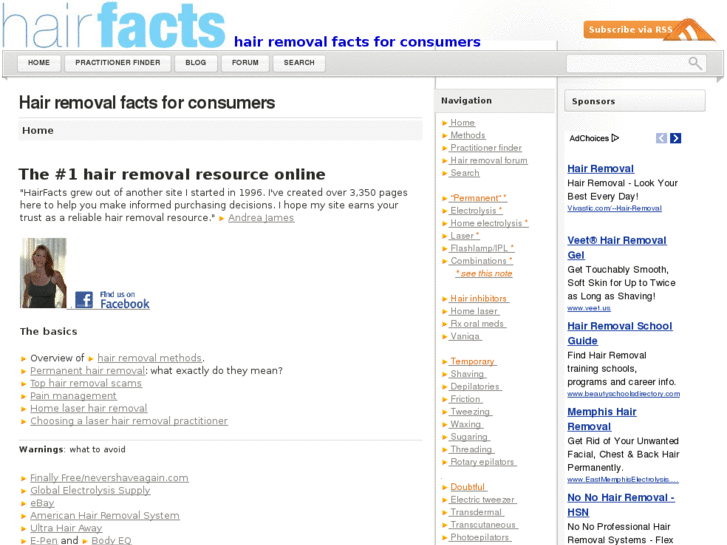Screen dimensions: 727x545
Task: Follow the Find us on Facebook link
Action: point(125,300)
